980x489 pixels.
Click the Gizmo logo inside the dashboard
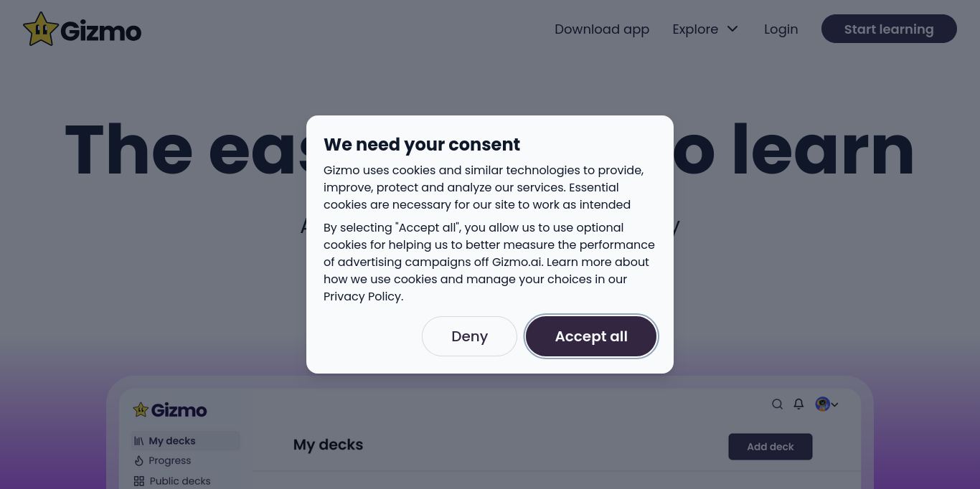(x=169, y=409)
